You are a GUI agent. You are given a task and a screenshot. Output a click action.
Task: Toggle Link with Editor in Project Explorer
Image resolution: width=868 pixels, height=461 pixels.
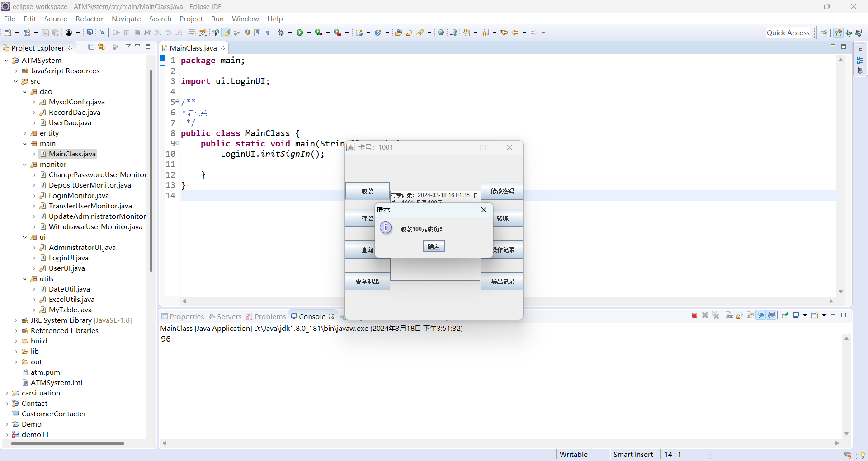(101, 47)
